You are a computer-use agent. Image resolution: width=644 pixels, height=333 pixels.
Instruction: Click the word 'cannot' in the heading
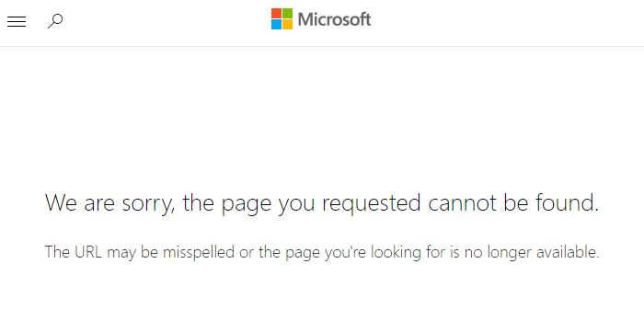pos(462,203)
